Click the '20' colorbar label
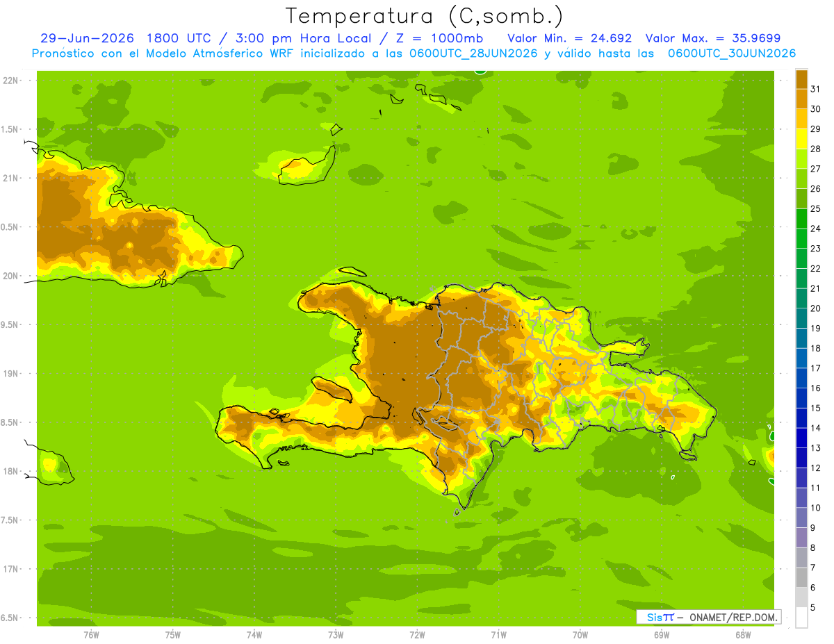Screen dimensions: 834x644 coord(816,308)
